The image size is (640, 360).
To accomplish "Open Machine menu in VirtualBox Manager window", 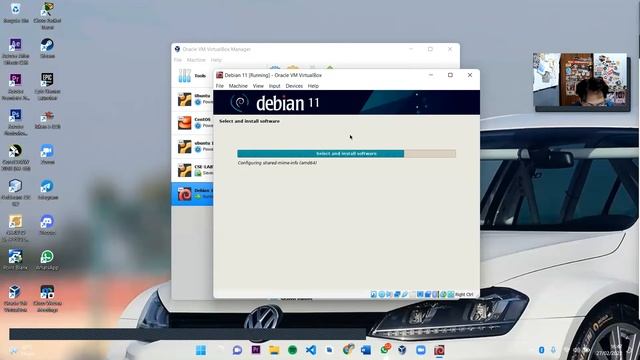I will click(x=196, y=60).
